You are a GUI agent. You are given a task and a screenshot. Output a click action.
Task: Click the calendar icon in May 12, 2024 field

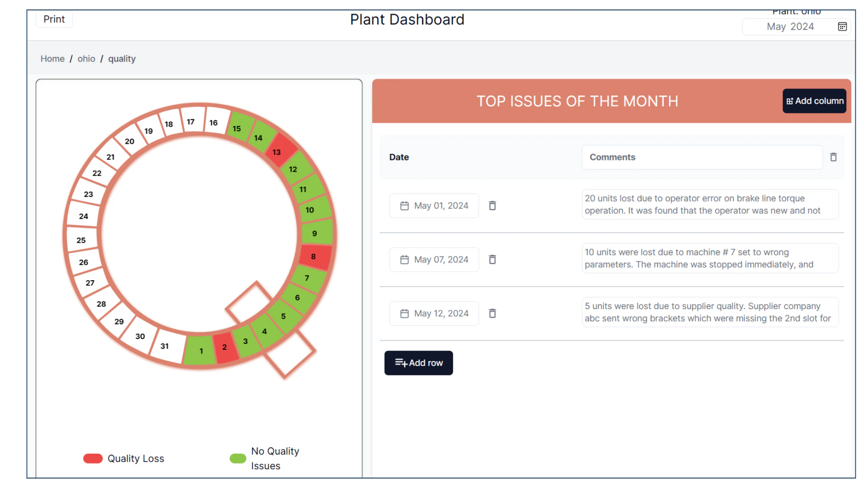pos(405,313)
